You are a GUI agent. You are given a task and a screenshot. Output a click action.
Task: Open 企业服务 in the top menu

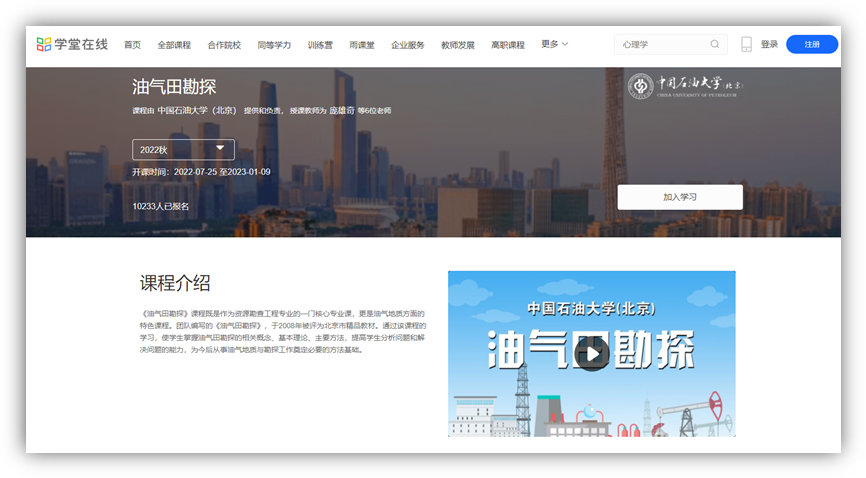408,45
